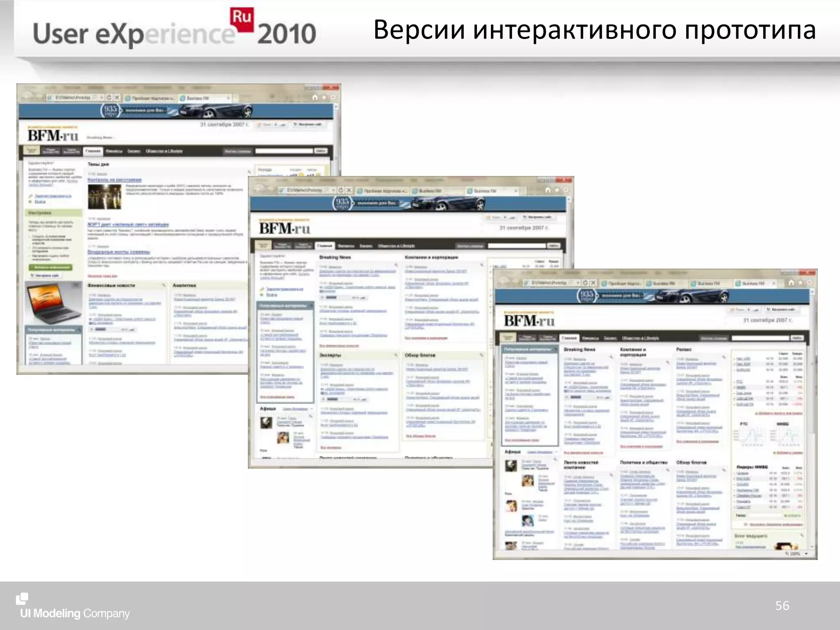Click the РТС chart in the front window
This screenshot has width=840, height=630.
pyautogui.click(x=749, y=436)
